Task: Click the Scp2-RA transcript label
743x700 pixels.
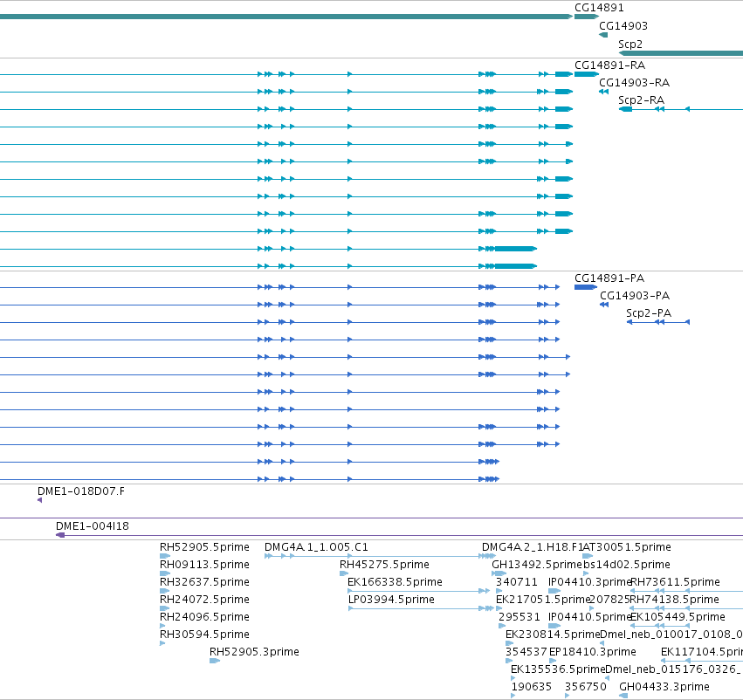Action: pyautogui.click(x=641, y=100)
